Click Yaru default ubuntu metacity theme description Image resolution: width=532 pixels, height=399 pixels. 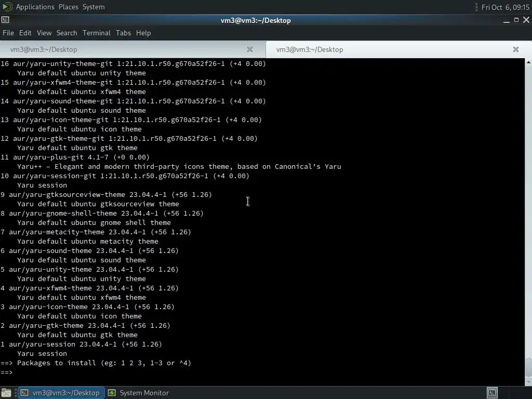(87, 241)
